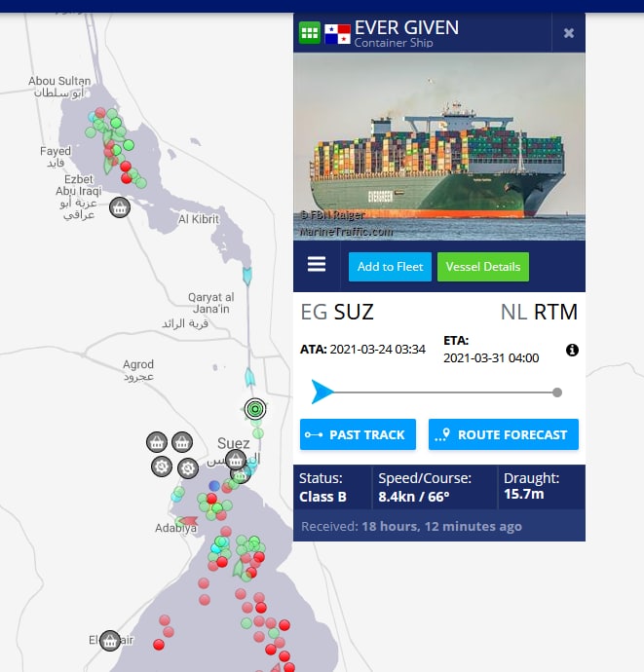
Task: Click the ETA 2021-03-31 04:00 value
Action: click(x=491, y=357)
